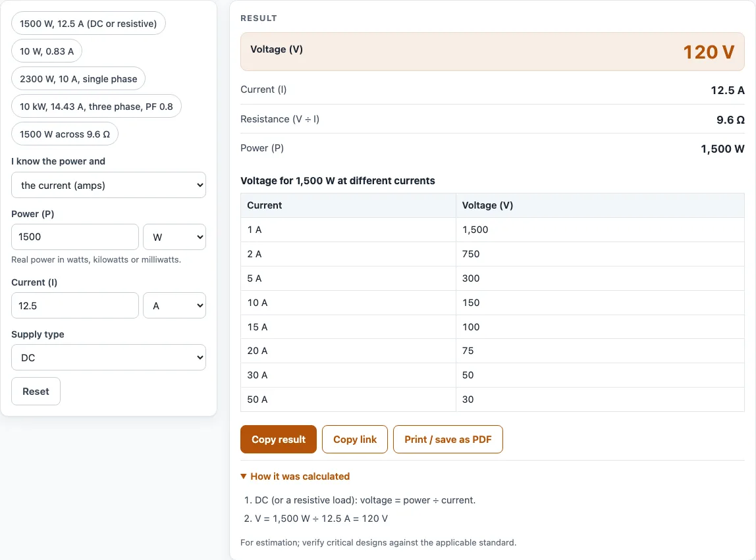Click the 'voltage = power ÷ current' explanation line
Image resolution: width=756 pixels, height=560 pixels.
365,500
